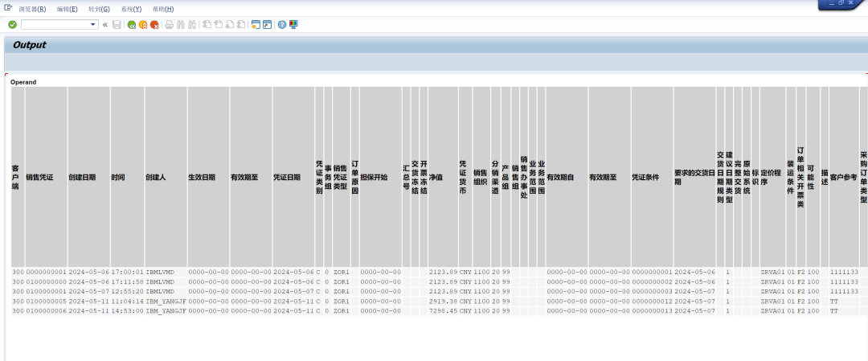The image size is (868, 361).
Task: Click the Find binoculars icon
Action: pos(181,25)
